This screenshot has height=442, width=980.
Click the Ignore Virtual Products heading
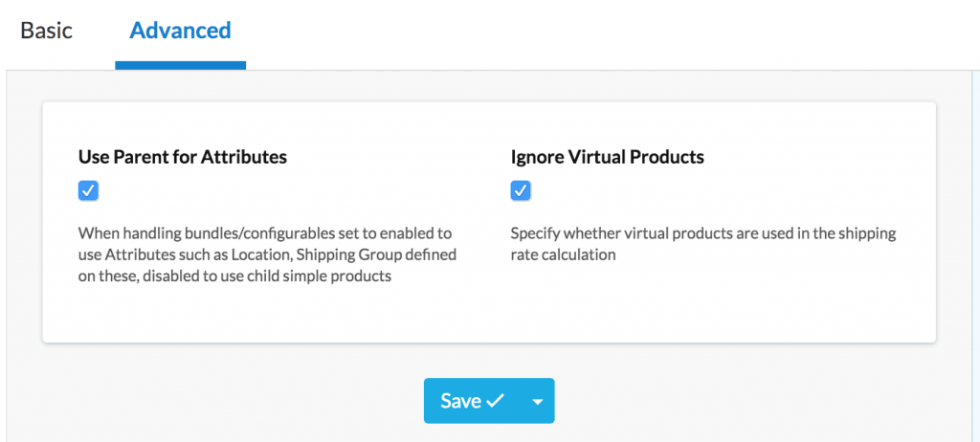(607, 157)
